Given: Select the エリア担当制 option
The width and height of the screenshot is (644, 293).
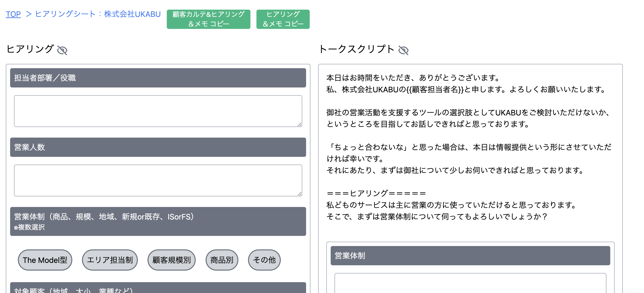Looking at the screenshot, I should tap(109, 260).
